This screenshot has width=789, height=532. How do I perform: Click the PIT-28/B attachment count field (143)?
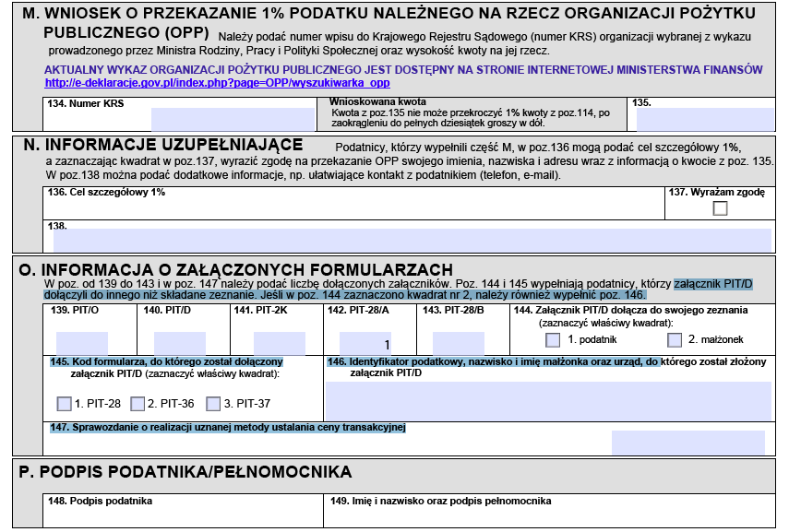tap(459, 343)
